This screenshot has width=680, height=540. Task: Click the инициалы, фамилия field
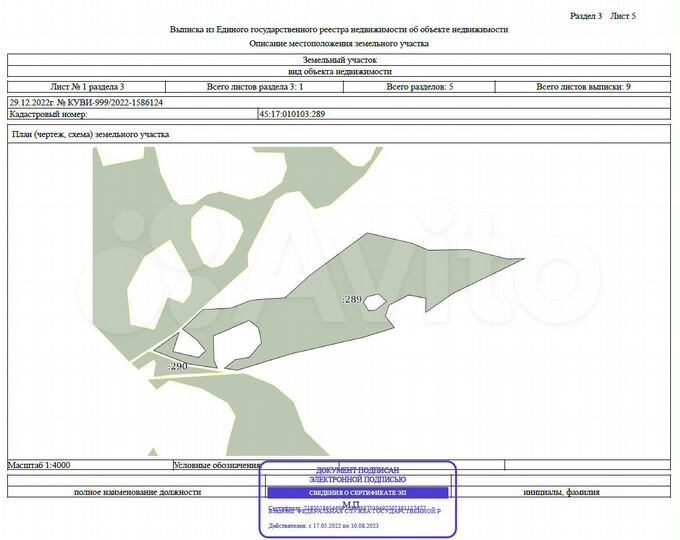[561, 492]
